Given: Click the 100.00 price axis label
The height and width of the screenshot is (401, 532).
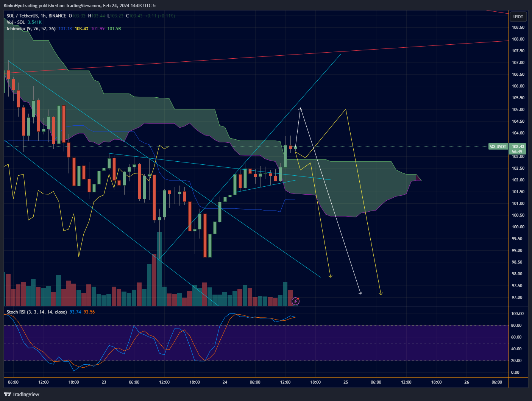Looking at the screenshot, I should tap(518, 227).
